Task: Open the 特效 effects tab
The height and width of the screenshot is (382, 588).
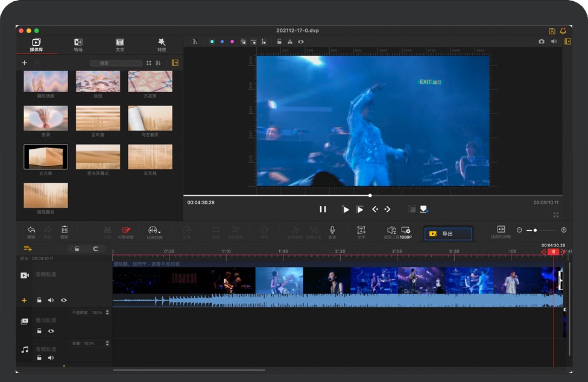Action: click(x=162, y=45)
